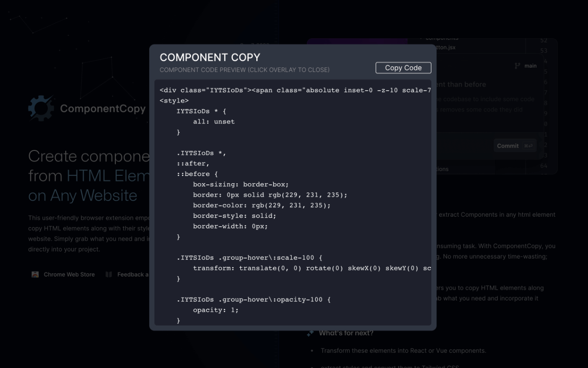Screen dimensions: 588x368
Task: Click the 'on Any Website' headline text
Action: (83, 195)
